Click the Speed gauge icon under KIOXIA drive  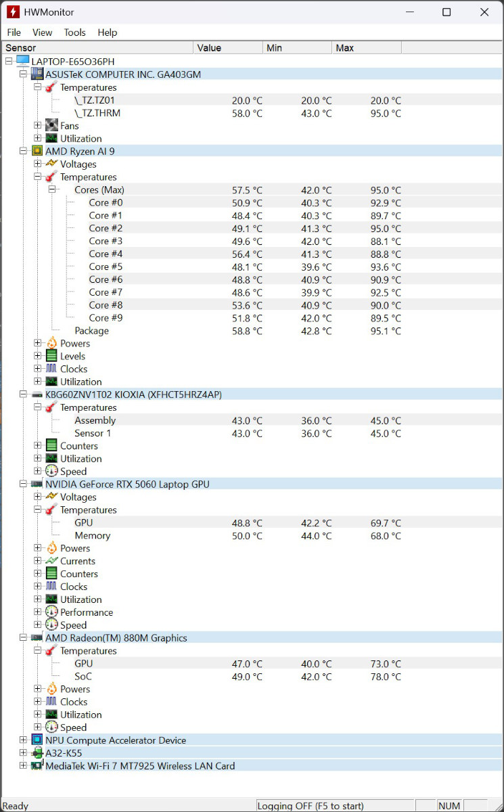[x=51, y=472]
